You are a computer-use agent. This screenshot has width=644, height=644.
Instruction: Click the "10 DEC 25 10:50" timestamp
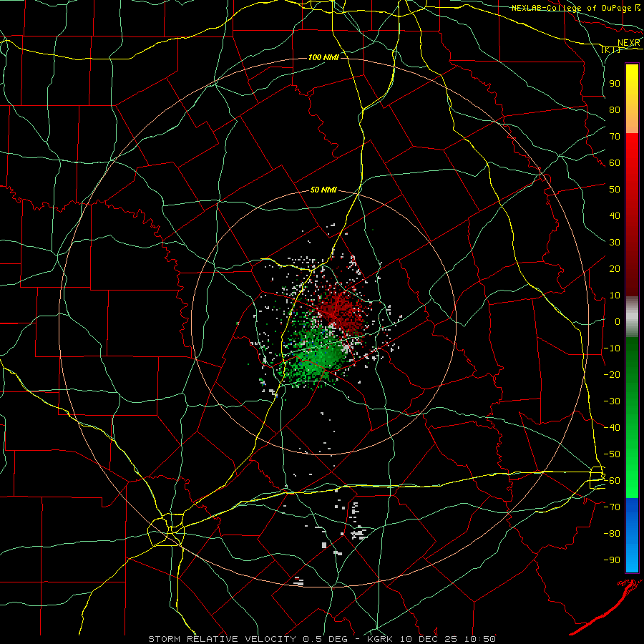tap(447, 639)
